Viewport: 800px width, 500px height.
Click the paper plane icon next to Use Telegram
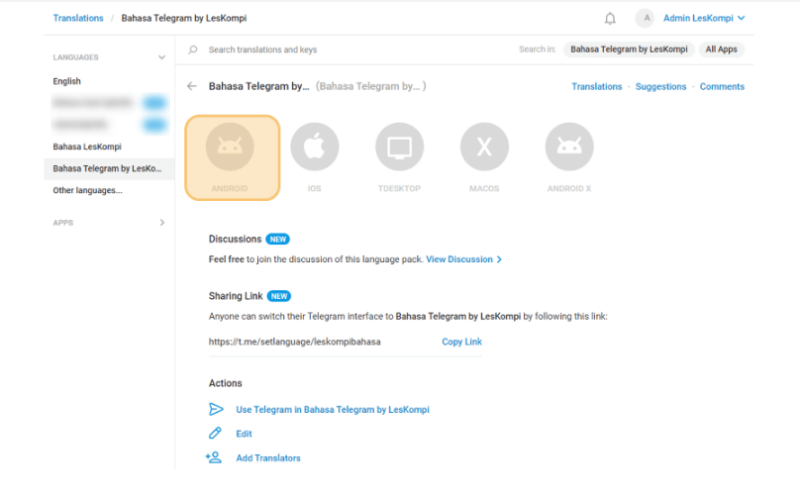coord(216,409)
